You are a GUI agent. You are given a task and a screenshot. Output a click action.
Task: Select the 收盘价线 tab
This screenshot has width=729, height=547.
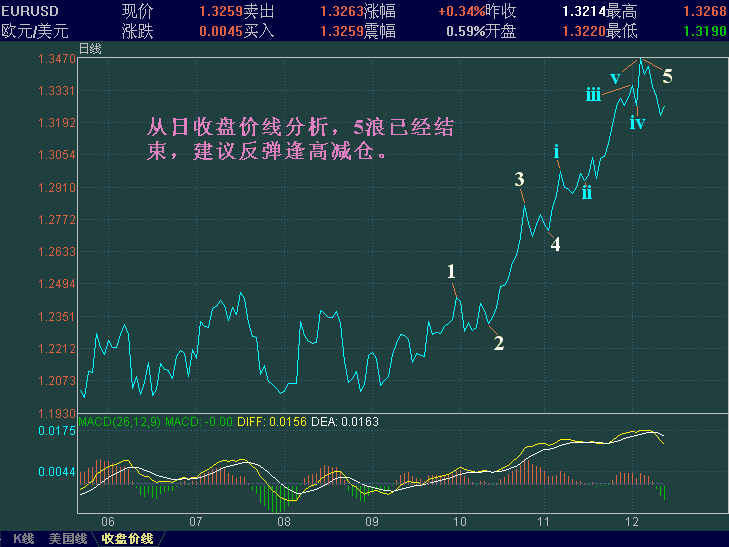coord(127,539)
